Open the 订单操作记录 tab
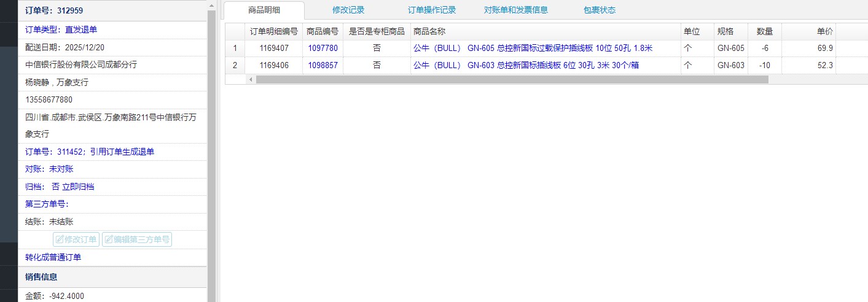868x302 pixels. pyautogui.click(x=432, y=10)
